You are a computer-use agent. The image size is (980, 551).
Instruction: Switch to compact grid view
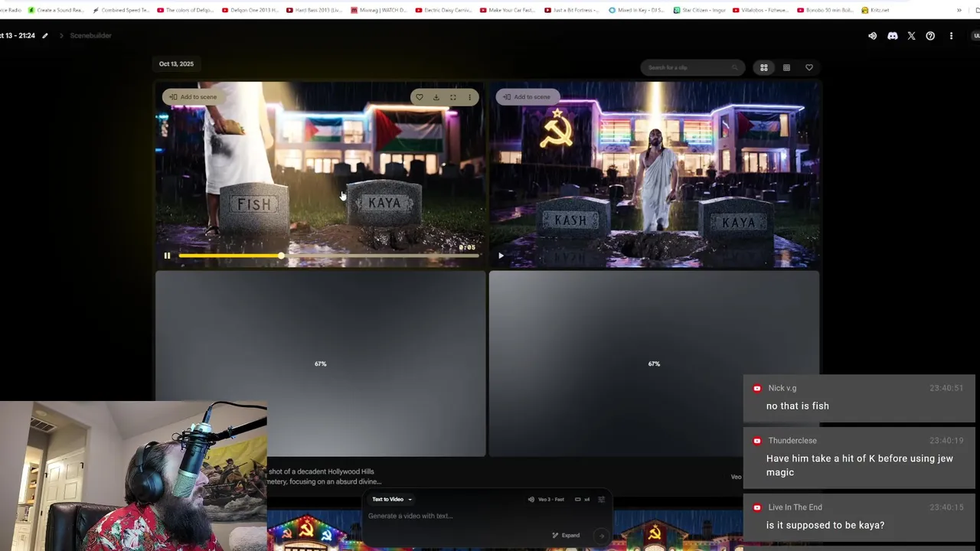click(x=786, y=67)
